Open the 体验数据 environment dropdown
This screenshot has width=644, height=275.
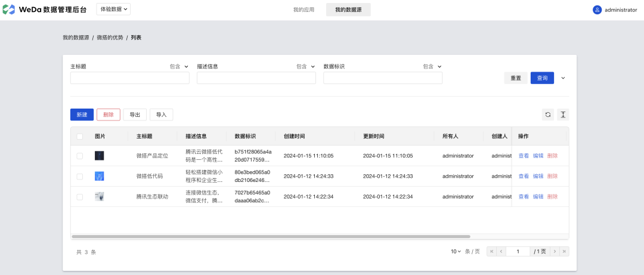[x=113, y=9]
